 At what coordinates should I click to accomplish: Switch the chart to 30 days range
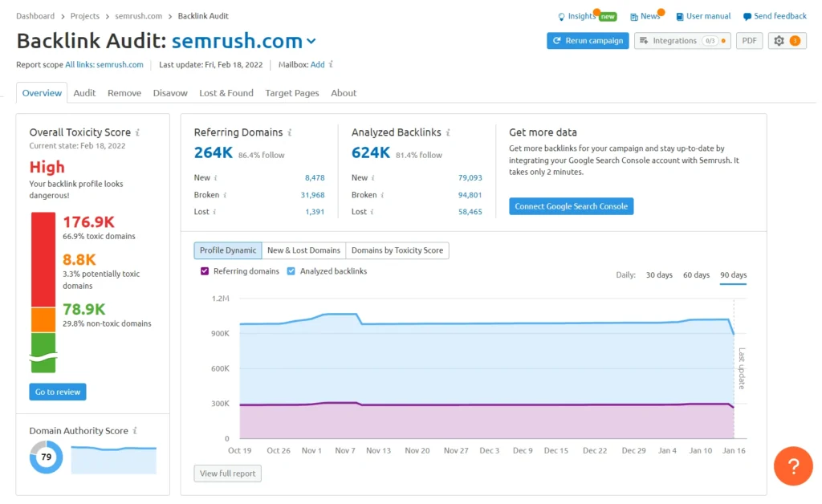(659, 274)
